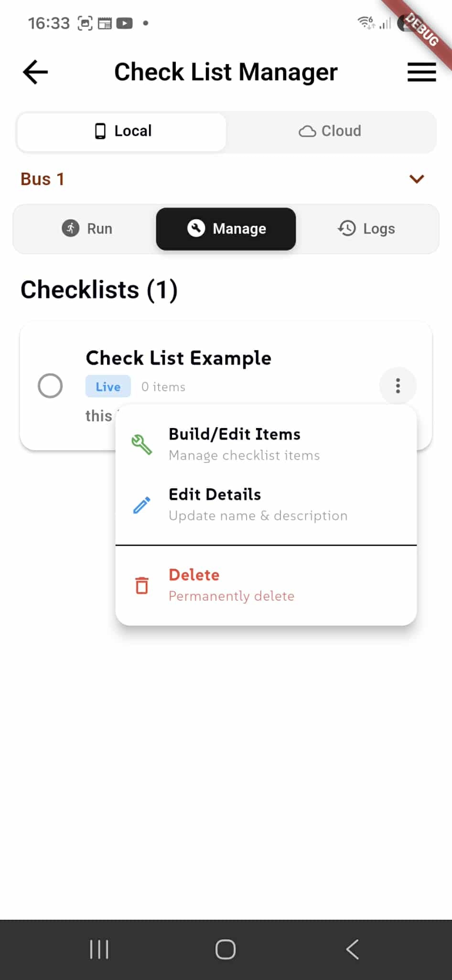The width and height of the screenshot is (452, 980).
Task: Switch to the Local tab
Action: point(121,131)
